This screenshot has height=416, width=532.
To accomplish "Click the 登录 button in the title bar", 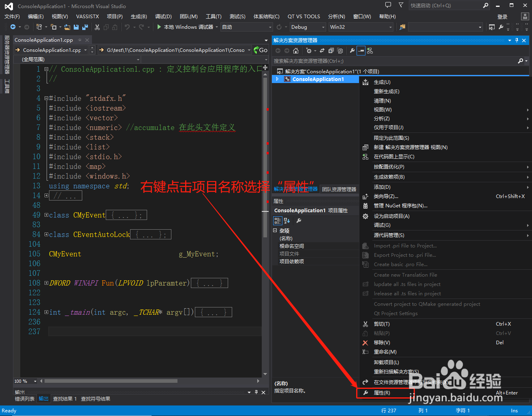I will 502,16.
